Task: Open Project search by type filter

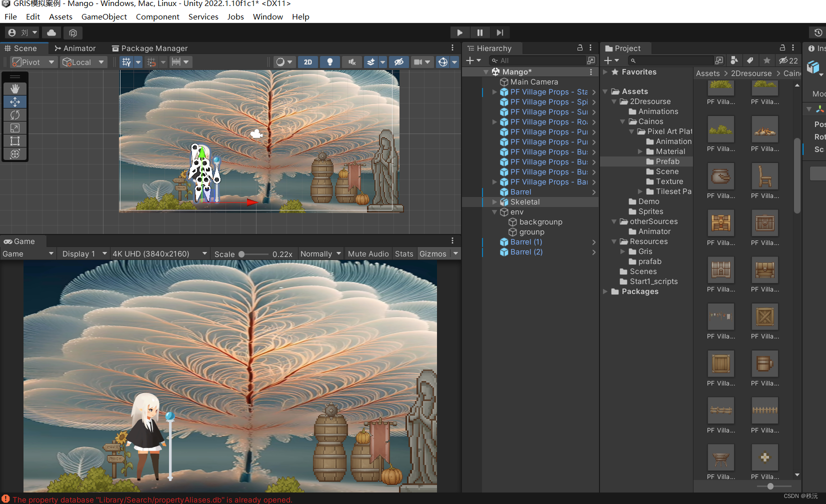Action: coord(734,60)
